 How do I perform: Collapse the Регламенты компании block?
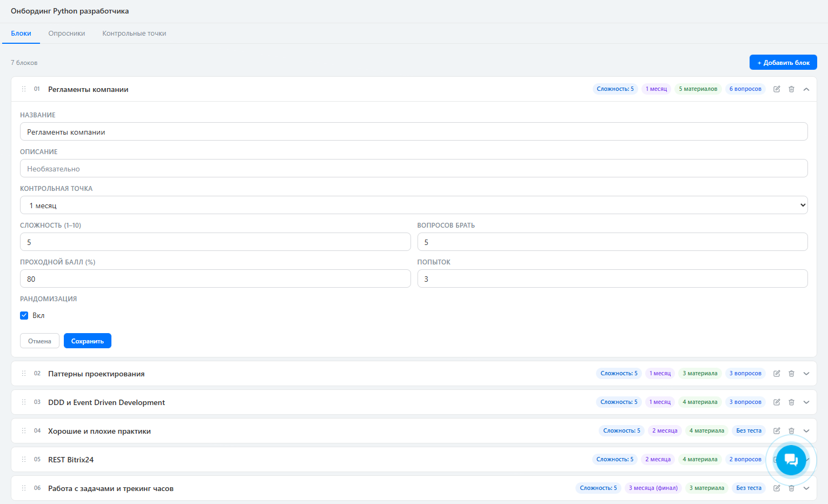click(806, 89)
